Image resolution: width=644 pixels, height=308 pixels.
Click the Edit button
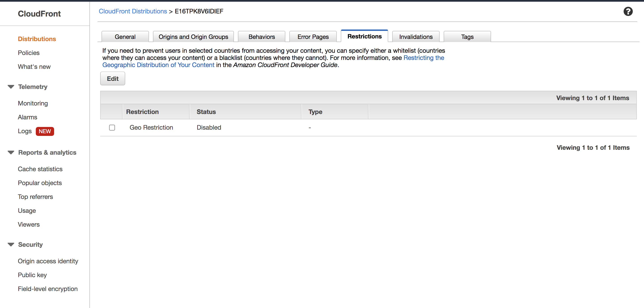[x=113, y=79]
